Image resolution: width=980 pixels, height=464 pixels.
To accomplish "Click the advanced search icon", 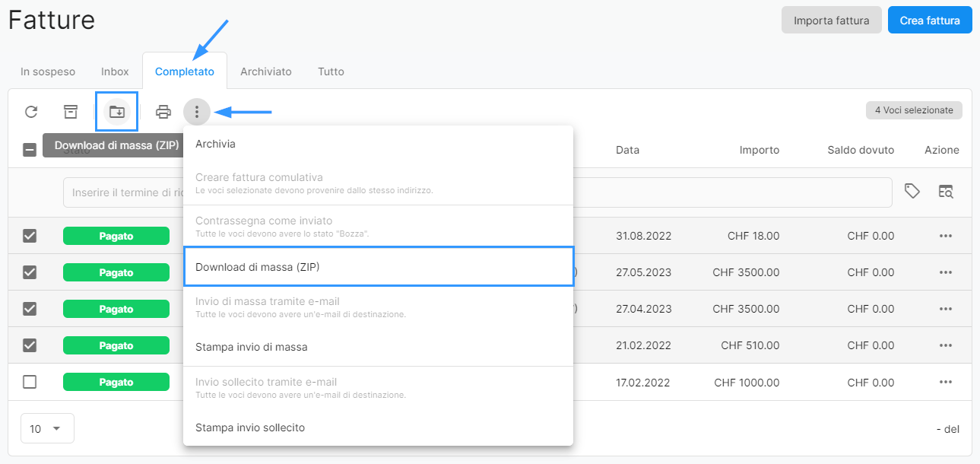I will [945, 192].
